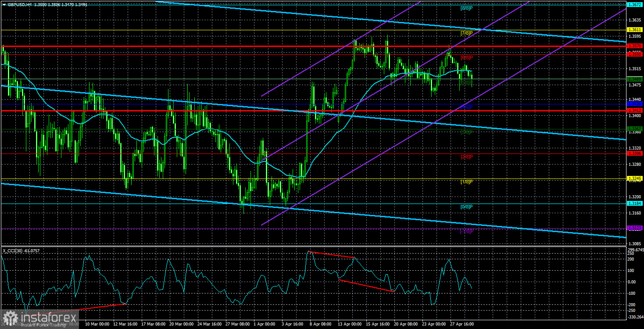Click the 27 Apr 16:00 date label
The width and height of the screenshot is (644, 329).
tap(462, 324)
